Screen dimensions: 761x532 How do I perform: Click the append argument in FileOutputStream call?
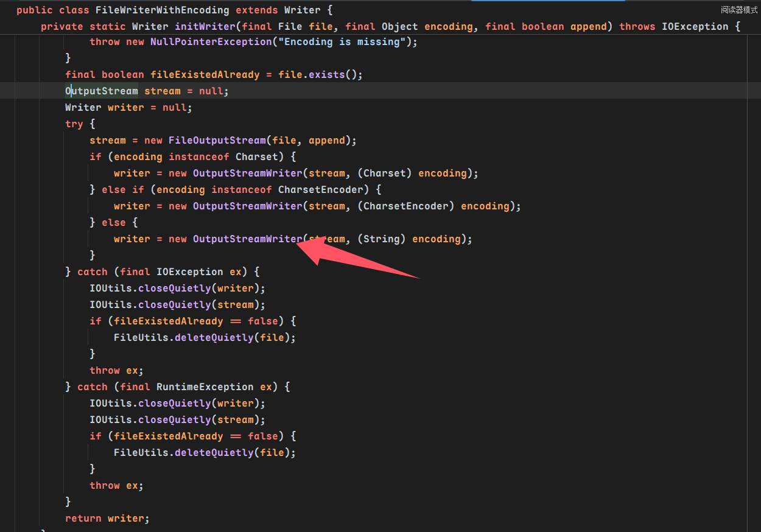(326, 141)
